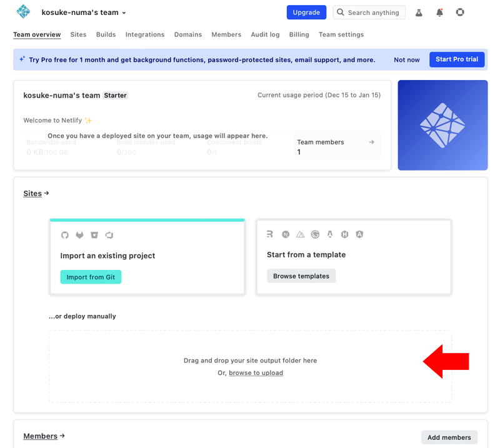
Task: Click the Import from Git button
Action: coord(91,277)
